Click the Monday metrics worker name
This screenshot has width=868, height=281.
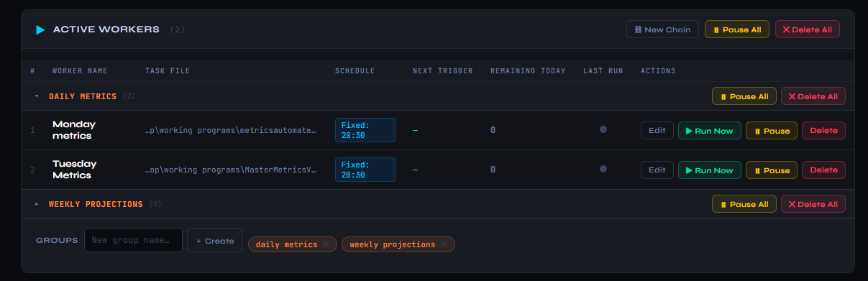click(x=74, y=130)
